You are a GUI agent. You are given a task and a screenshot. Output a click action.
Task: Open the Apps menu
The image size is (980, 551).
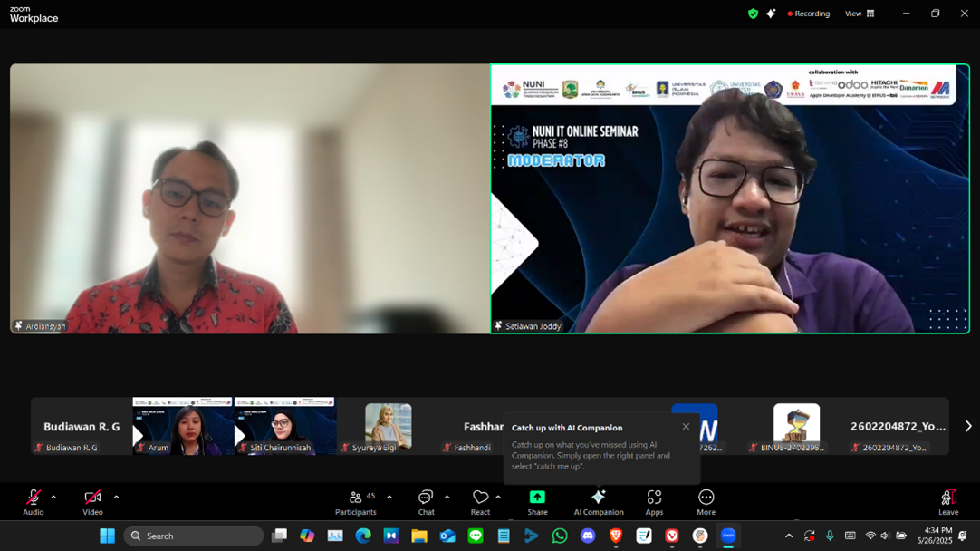coord(654,502)
